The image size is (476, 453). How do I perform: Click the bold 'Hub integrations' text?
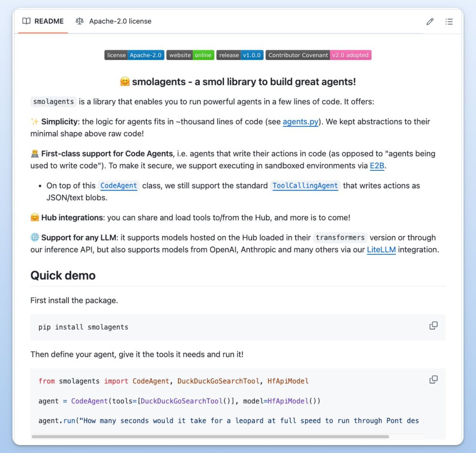pos(72,218)
